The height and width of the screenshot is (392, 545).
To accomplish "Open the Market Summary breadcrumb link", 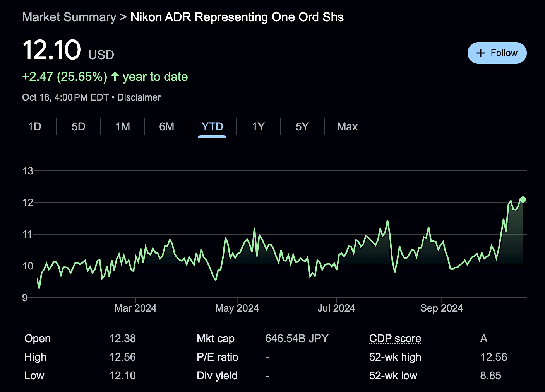I will pos(69,17).
